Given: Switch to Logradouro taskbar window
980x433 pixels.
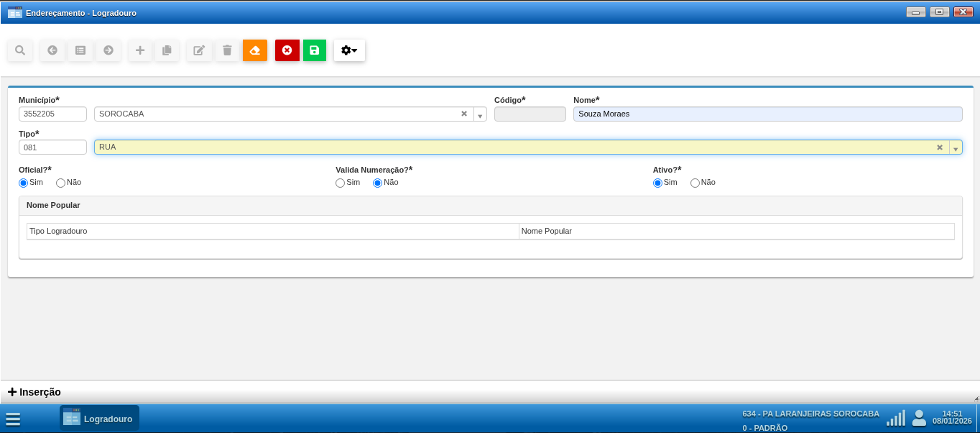Looking at the screenshot, I should point(99,418).
